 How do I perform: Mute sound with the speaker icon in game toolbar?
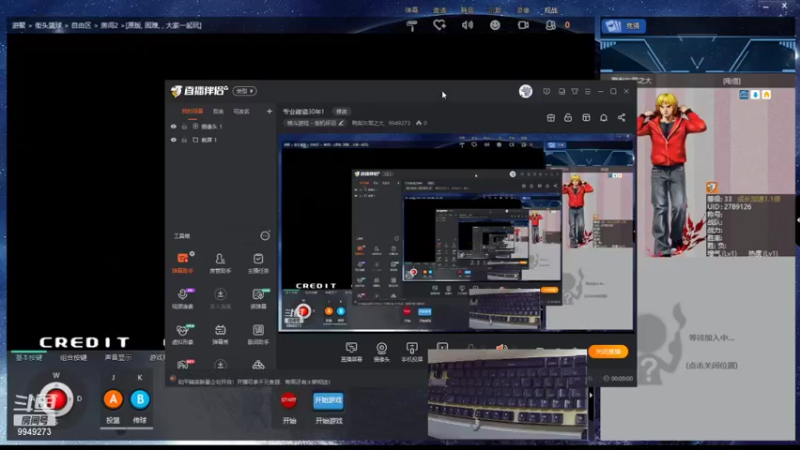tap(467, 25)
